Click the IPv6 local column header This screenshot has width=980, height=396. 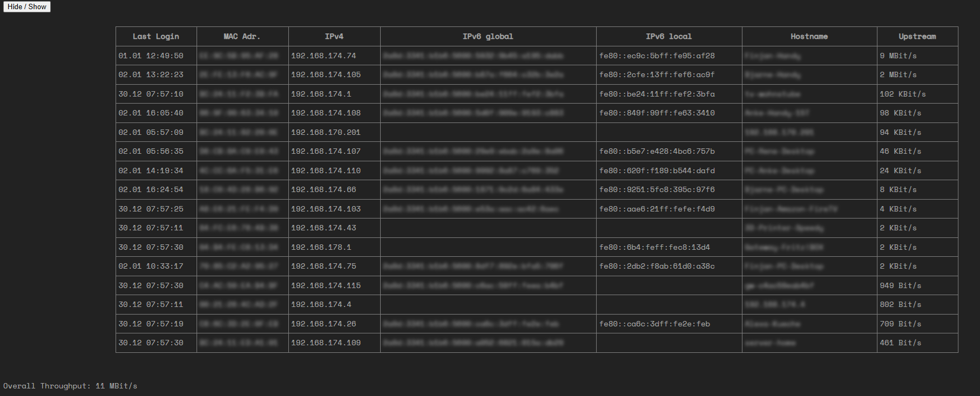coord(669,37)
